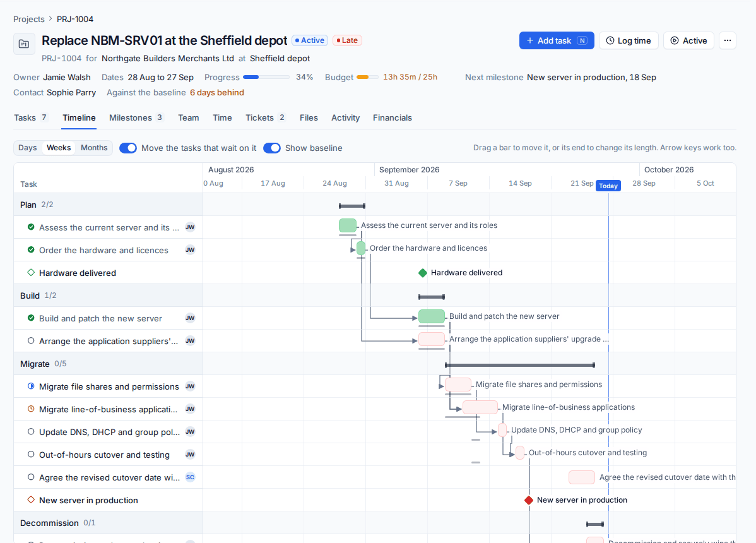Click the blue Progress bar at 34%
756x543 pixels.
(x=266, y=77)
